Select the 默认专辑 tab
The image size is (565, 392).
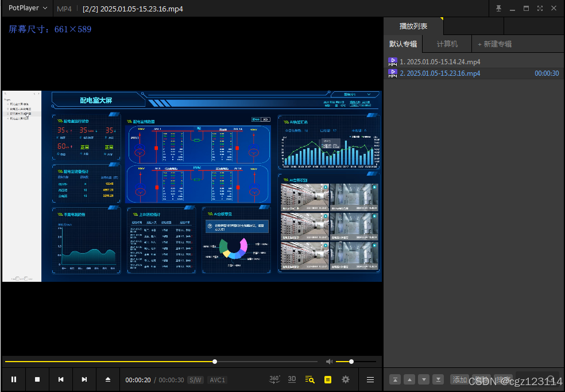(403, 44)
